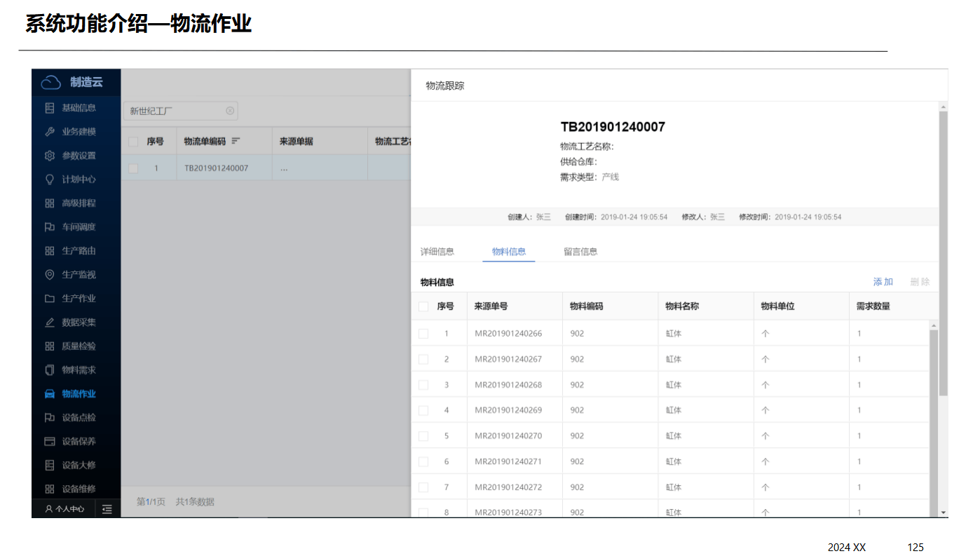This screenshot has height=556, width=980.
Task: Check the MR201901240271 row checkbox
Action: tap(423, 461)
